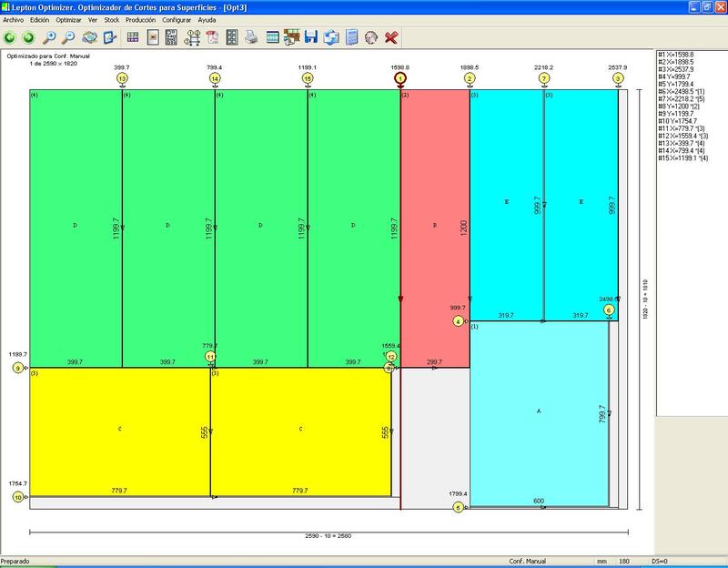This screenshot has width=728, height=568.
Task: Click the red-circled cut marker 1
Action: click(400, 78)
